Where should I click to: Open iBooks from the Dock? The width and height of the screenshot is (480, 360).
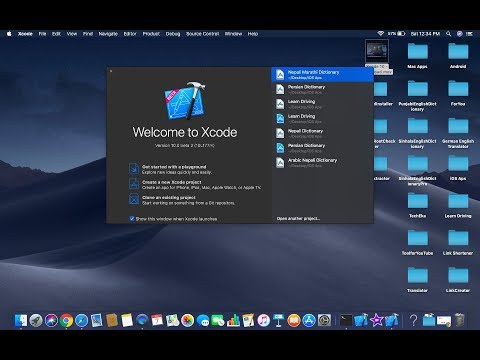(x=294, y=320)
